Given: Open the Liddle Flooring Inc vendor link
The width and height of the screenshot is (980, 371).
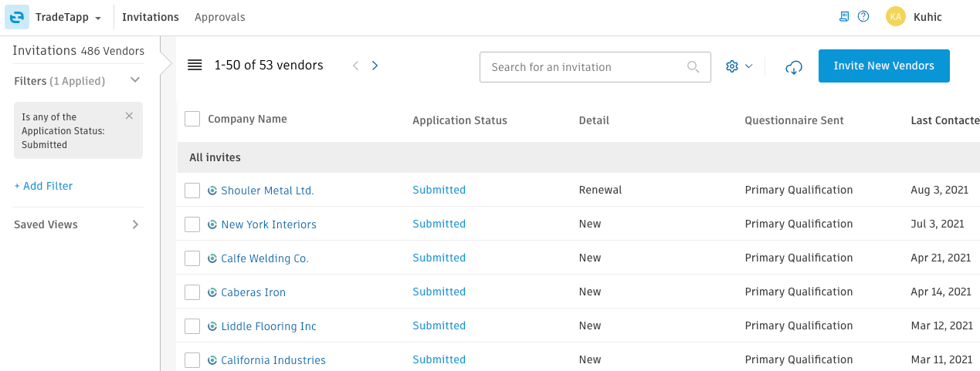Looking at the screenshot, I should pos(269,326).
